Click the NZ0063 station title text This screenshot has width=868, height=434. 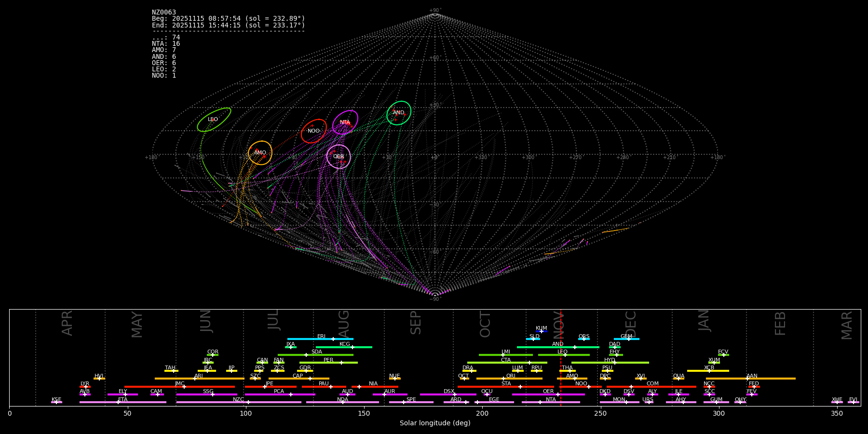coord(164,13)
